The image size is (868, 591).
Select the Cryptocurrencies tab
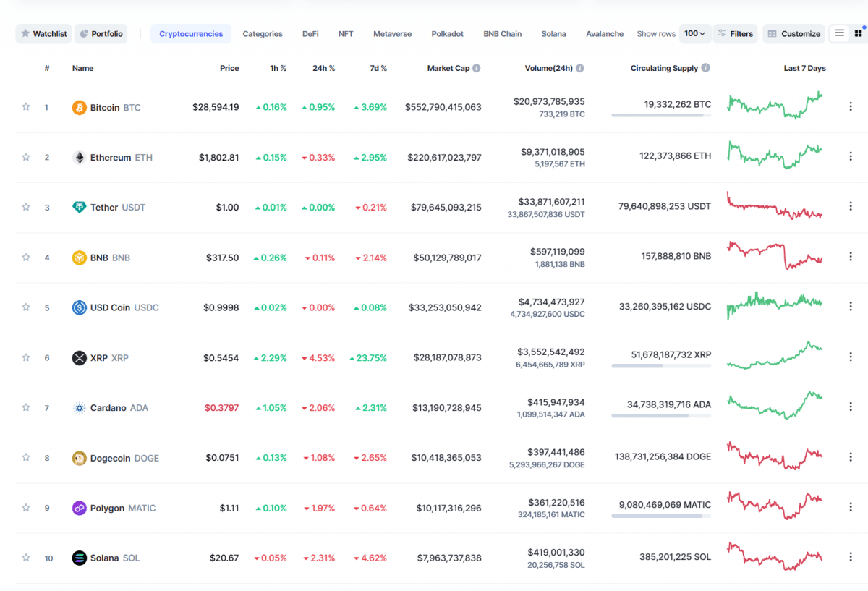pos(191,34)
